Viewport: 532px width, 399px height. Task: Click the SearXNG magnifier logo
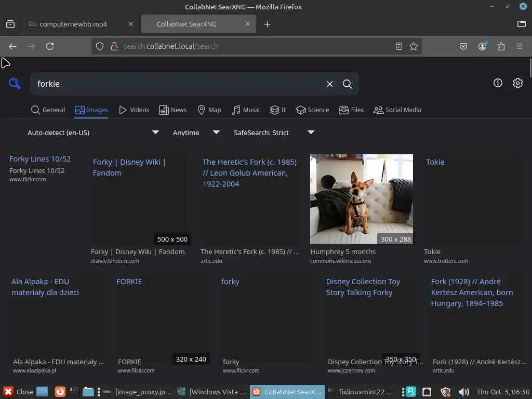click(15, 84)
